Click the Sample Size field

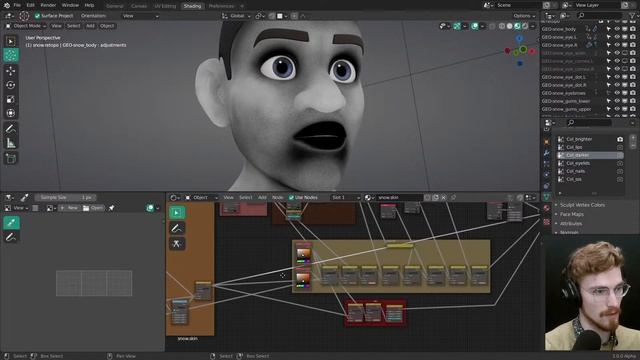pos(65,198)
